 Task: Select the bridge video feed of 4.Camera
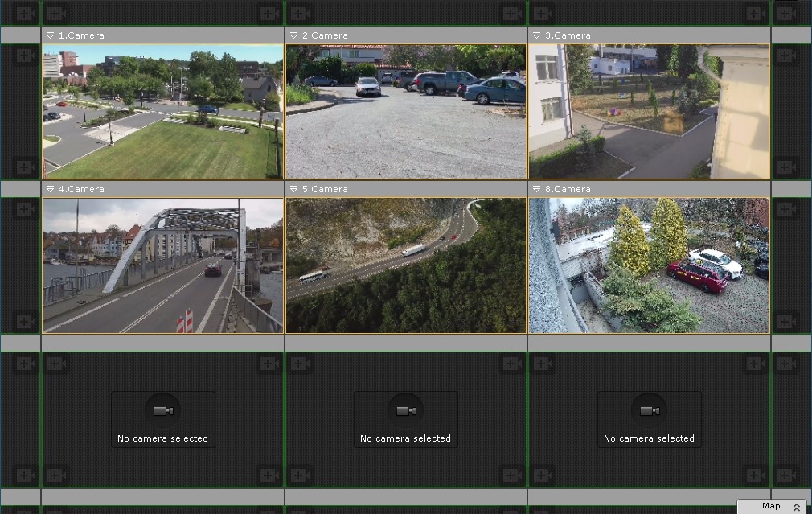coord(162,265)
